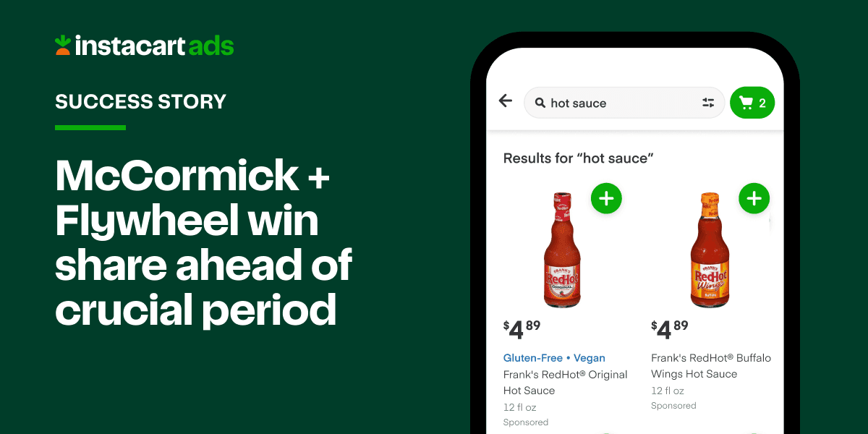Image resolution: width=868 pixels, height=434 pixels.
Task: Add Frank's RedHot Buffalo Wings to cart
Action: [x=754, y=198]
